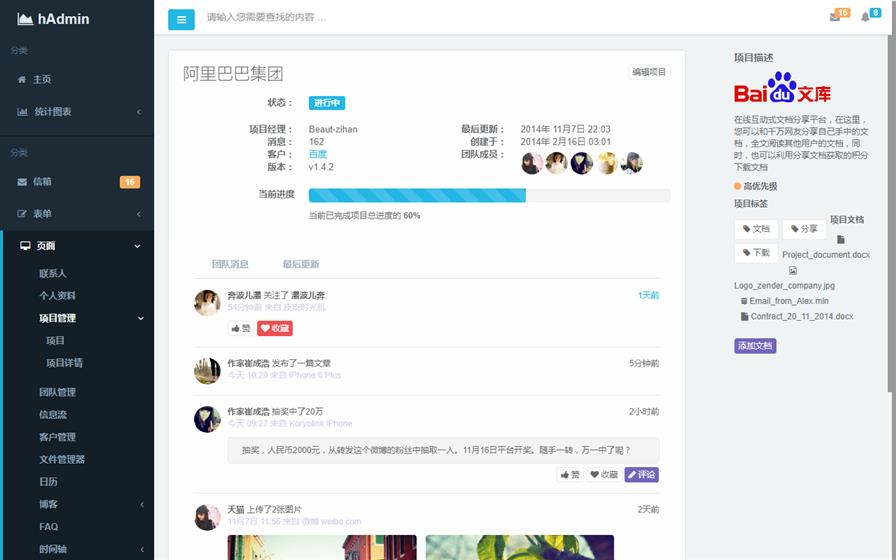Click avatar of 作家崔成浩 发布了一篇文章 post
896x560 pixels.
(x=207, y=371)
